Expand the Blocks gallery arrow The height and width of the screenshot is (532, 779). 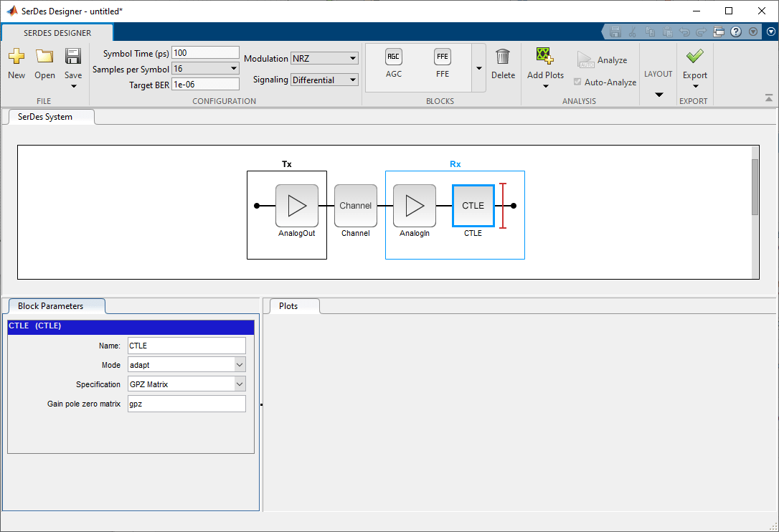click(x=479, y=68)
